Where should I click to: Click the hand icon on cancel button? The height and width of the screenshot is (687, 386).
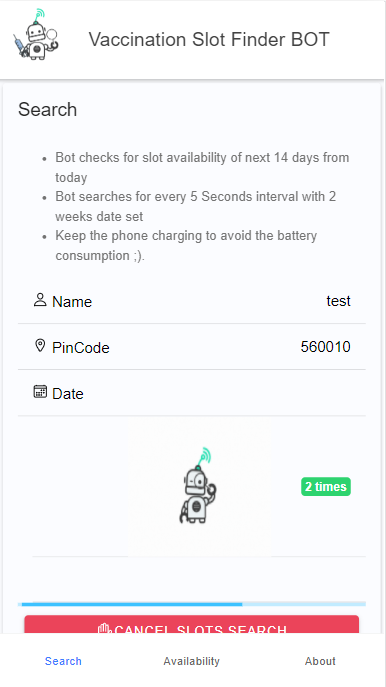click(103, 629)
